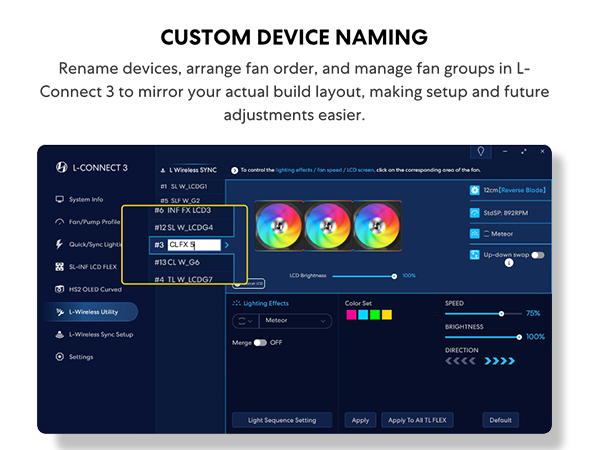
Task: Click the first fan in the preview
Action: tap(279, 226)
